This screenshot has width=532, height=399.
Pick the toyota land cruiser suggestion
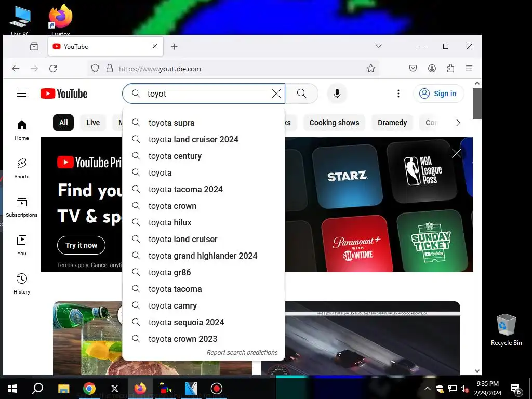pyautogui.click(x=204, y=239)
